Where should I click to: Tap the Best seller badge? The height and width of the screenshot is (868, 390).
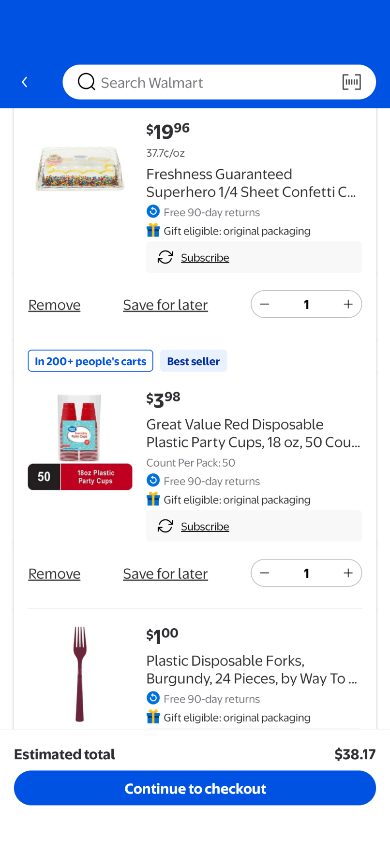[193, 361]
